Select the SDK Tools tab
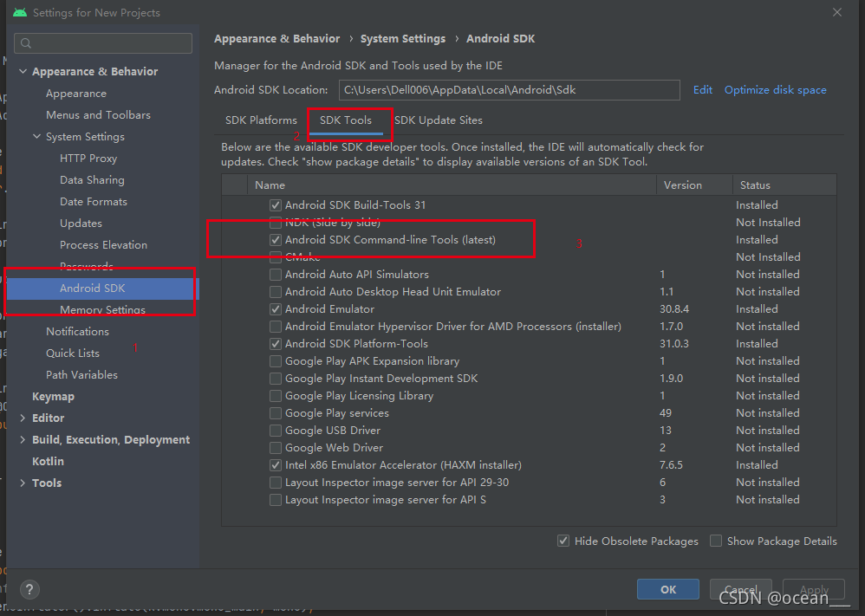 (x=345, y=120)
